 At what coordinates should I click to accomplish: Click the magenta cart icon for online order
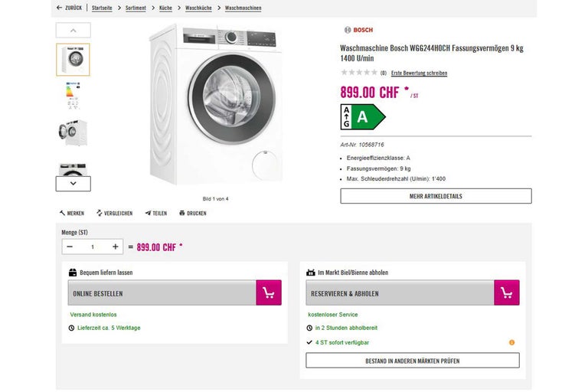coord(269,292)
